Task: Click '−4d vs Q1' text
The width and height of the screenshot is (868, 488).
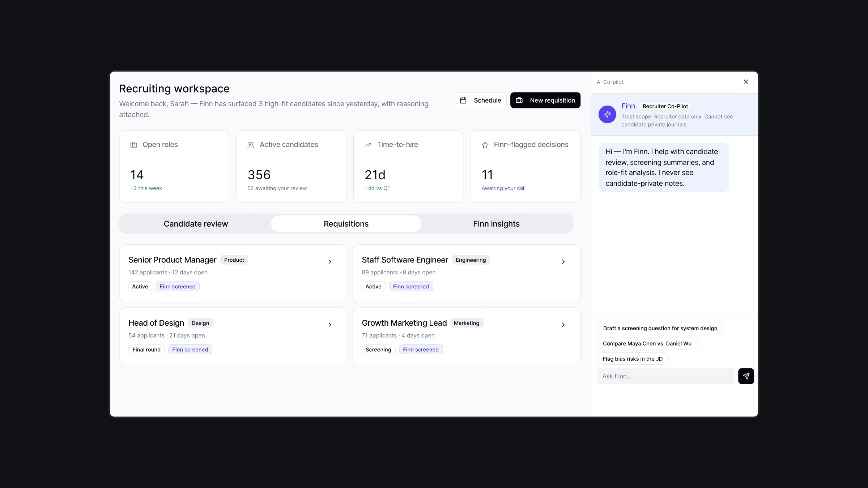Action: click(x=377, y=188)
